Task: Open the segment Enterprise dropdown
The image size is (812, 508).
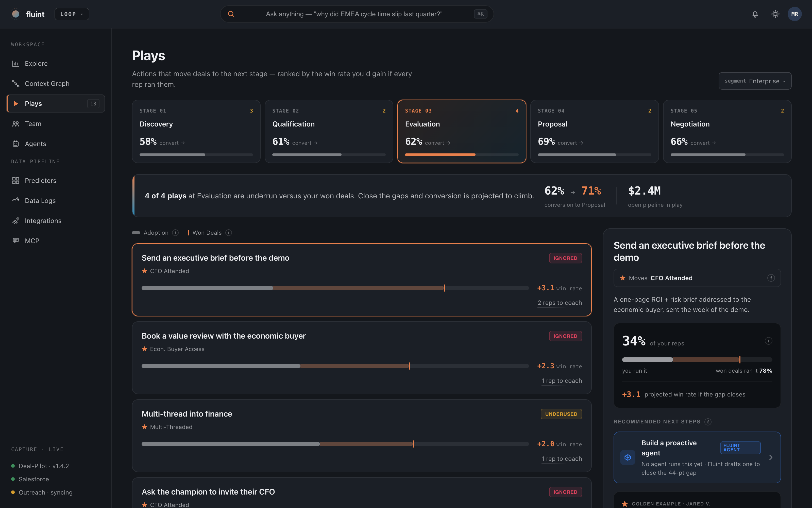Action: [755, 81]
